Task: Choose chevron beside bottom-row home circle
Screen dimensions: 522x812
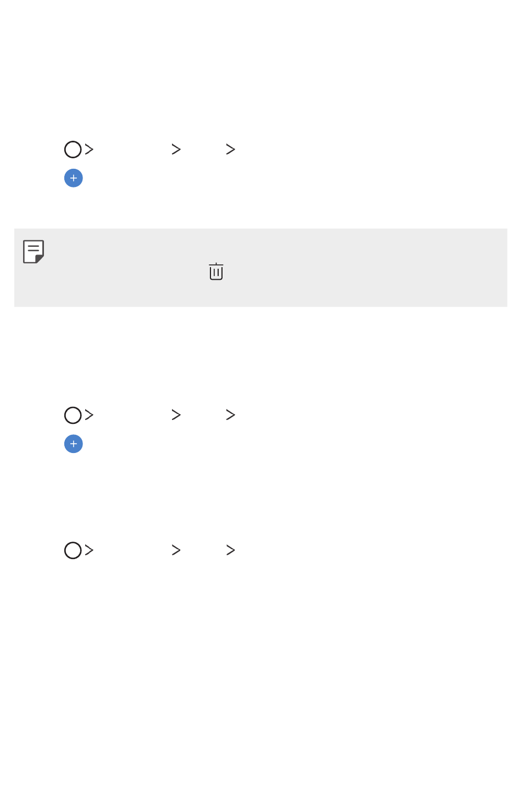Action: tap(89, 550)
